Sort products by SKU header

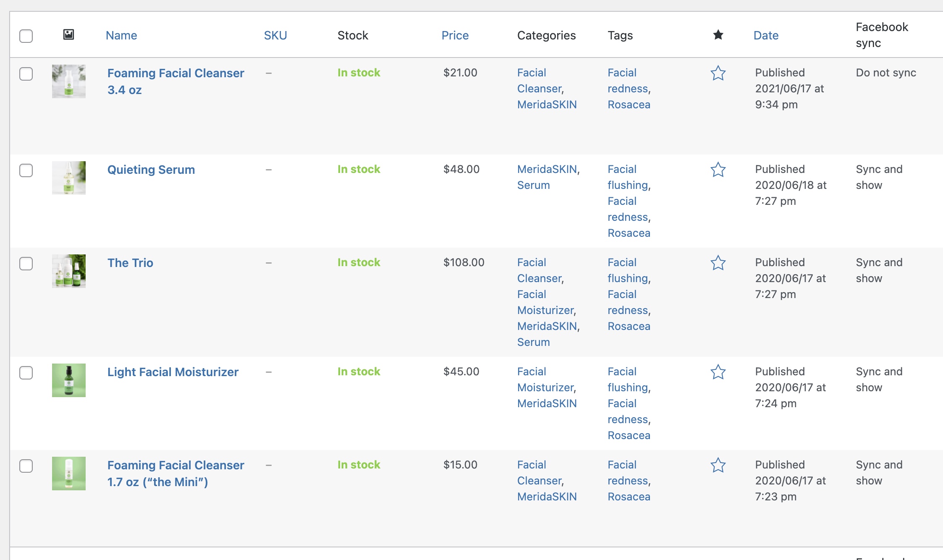(275, 35)
